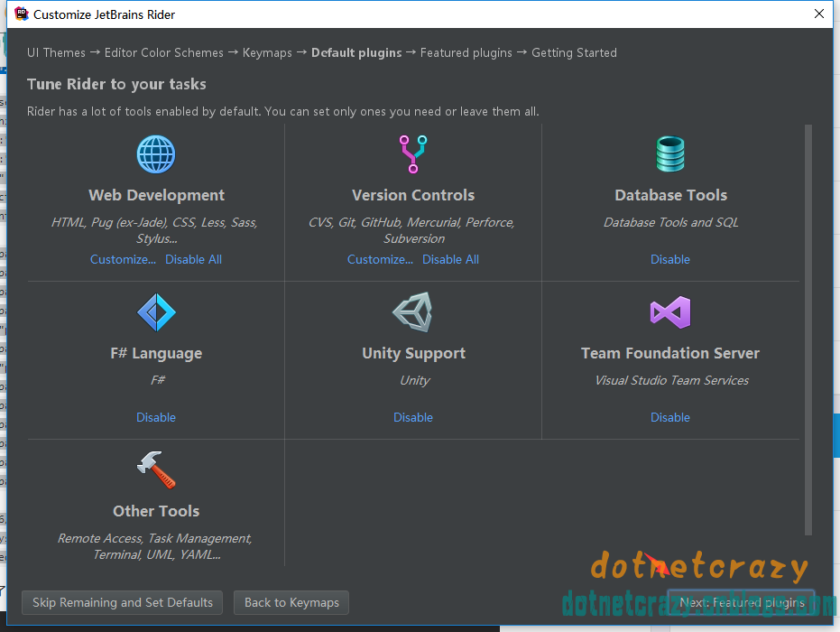Open Customize for Web Development plugins
The width and height of the screenshot is (840, 632).
124,259
